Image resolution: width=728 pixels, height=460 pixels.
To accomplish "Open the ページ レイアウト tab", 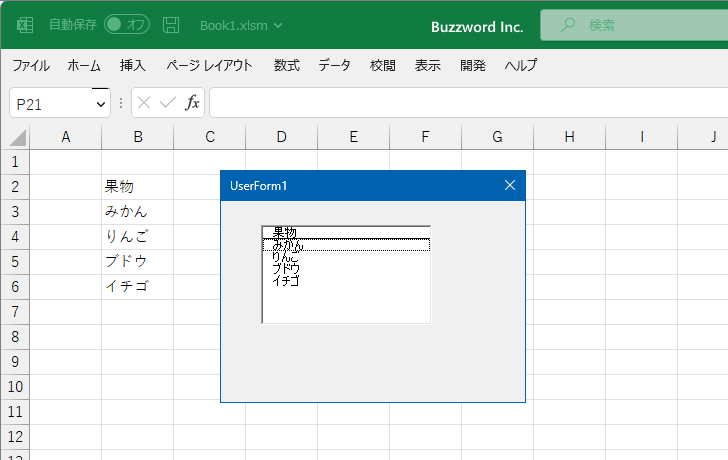I will pyautogui.click(x=209, y=65).
